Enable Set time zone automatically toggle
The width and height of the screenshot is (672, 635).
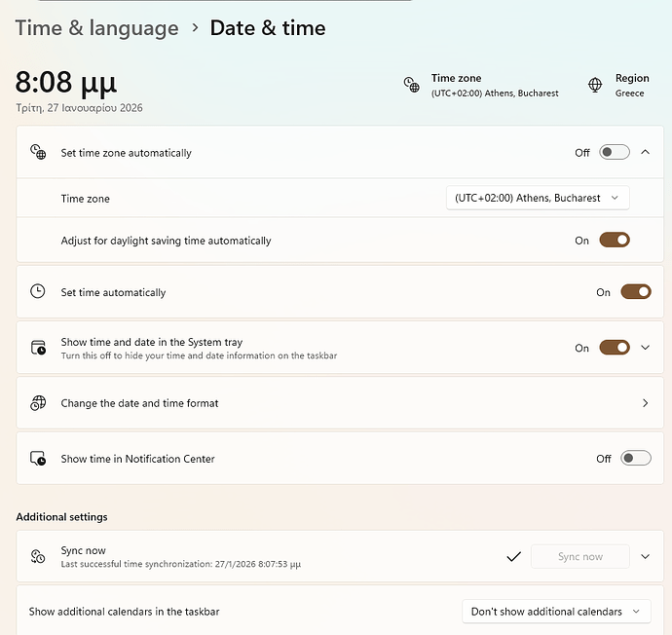coord(615,152)
